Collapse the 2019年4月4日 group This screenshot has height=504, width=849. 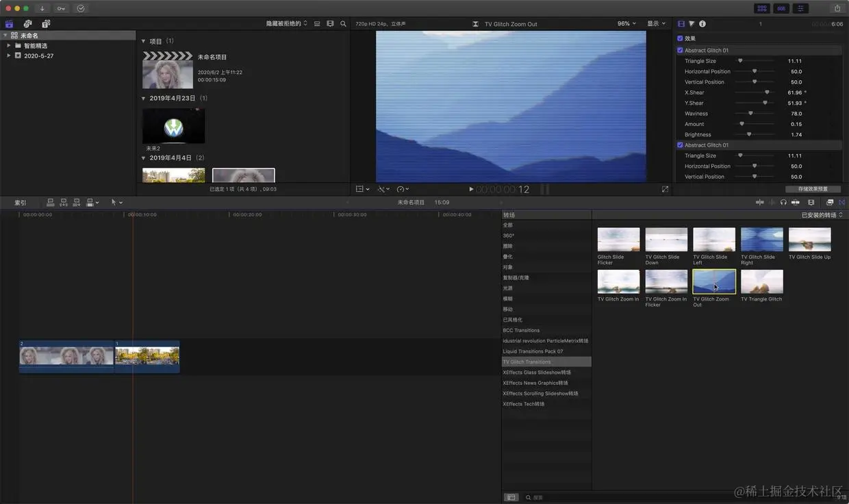pos(144,158)
